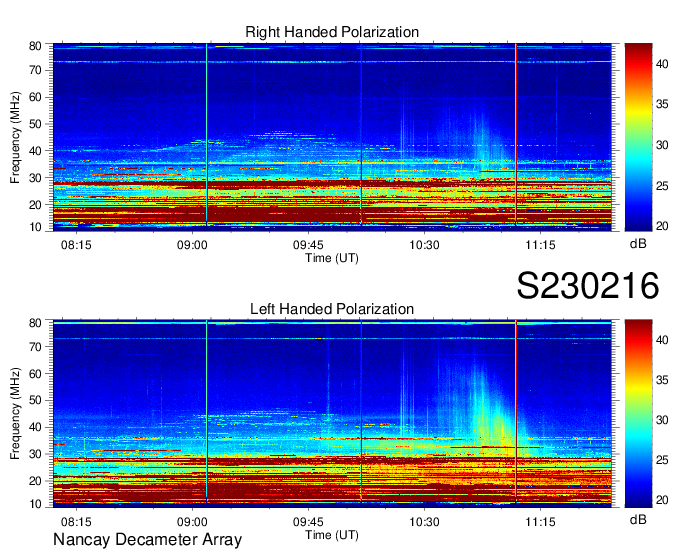The width and height of the screenshot is (680, 552).
Task: Click the 30 dB label on lower colorbar
Action: point(662,420)
